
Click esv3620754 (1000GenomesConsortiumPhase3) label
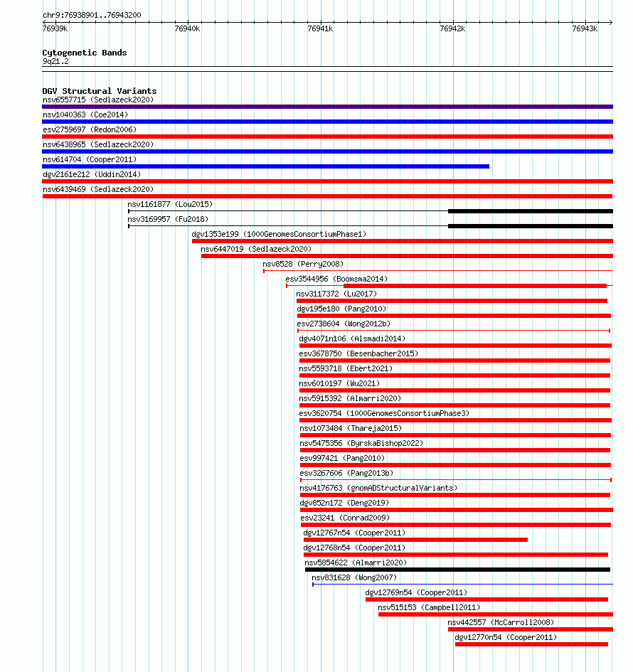pos(385,414)
